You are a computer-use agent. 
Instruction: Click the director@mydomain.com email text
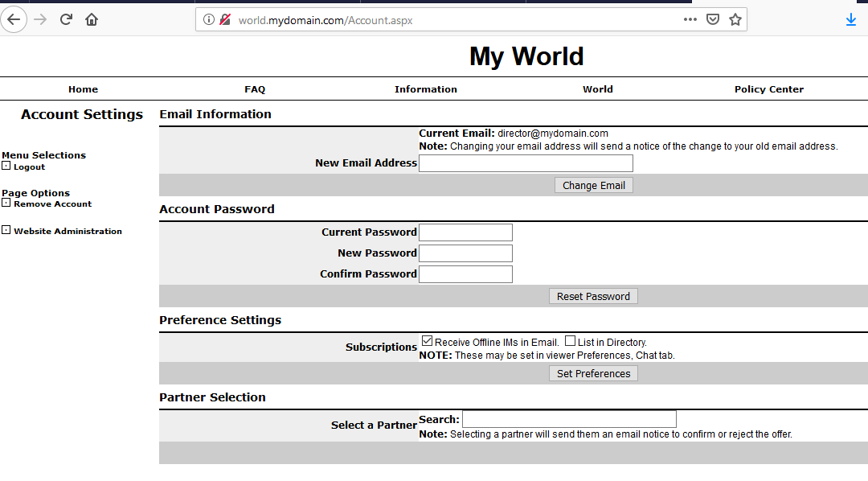tap(552, 134)
